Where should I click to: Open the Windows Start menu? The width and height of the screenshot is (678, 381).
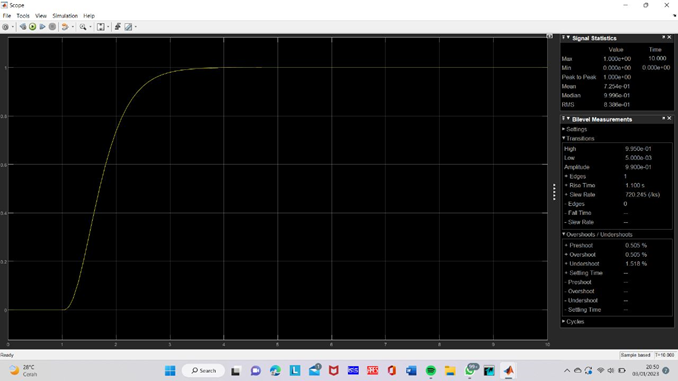tap(170, 371)
